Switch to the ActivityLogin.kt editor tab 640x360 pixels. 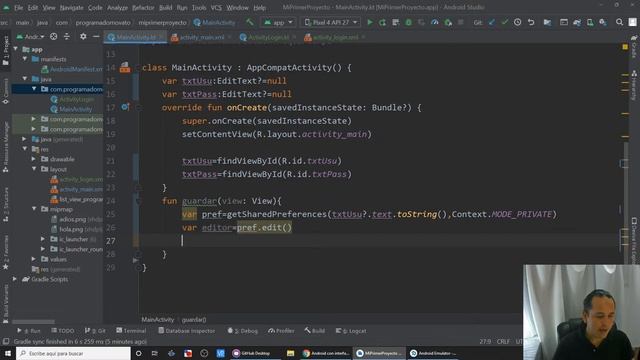coord(268,37)
